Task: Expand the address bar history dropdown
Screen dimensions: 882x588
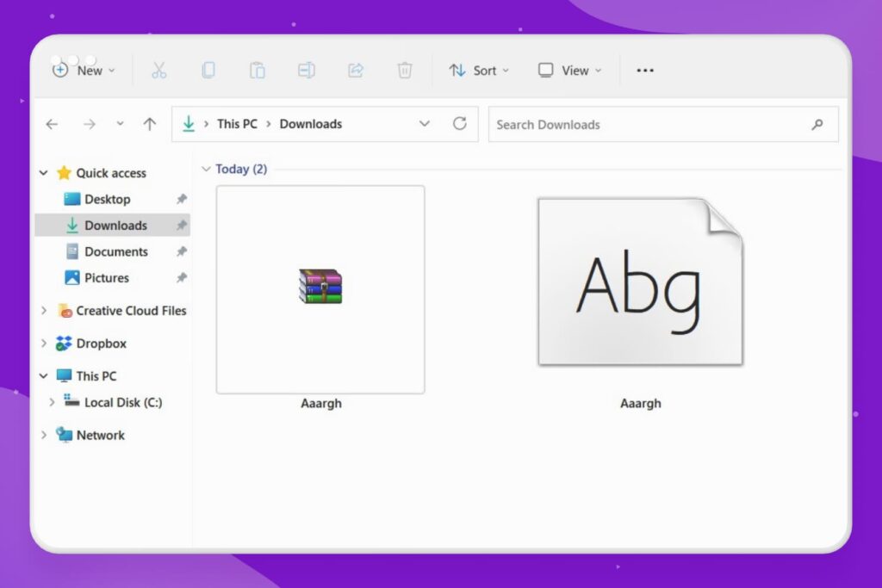Action: [x=424, y=124]
